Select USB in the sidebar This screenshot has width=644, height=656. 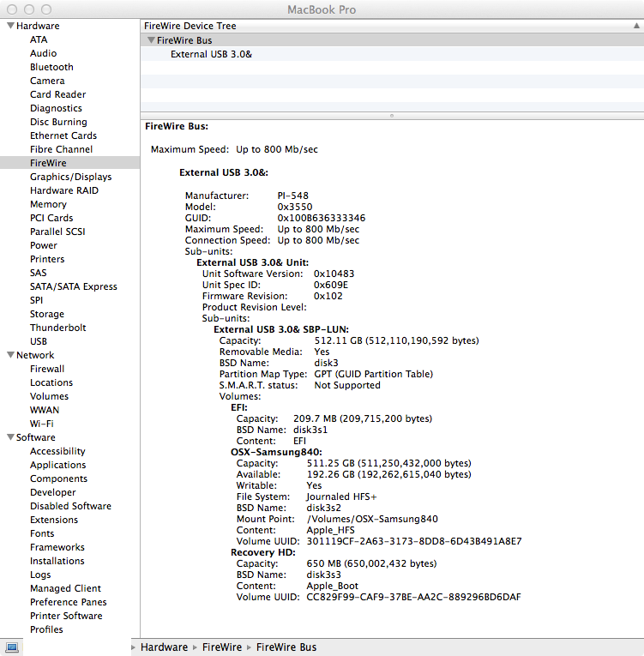tap(39, 341)
